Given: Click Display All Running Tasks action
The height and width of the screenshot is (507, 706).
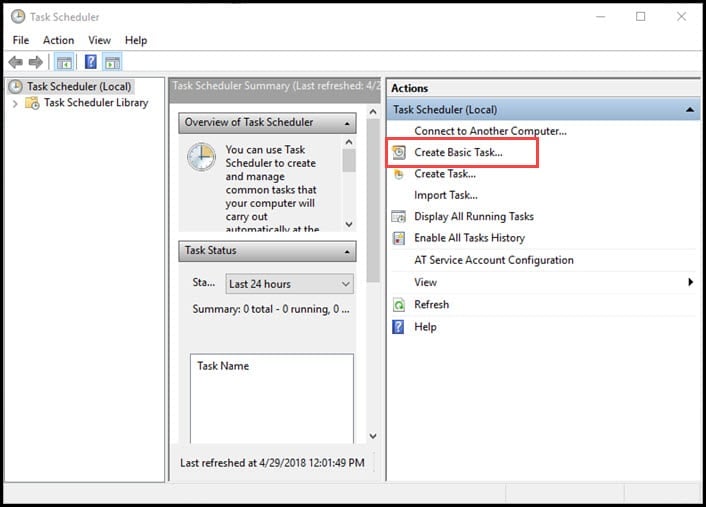Looking at the screenshot, I should [x=474, y=217].
